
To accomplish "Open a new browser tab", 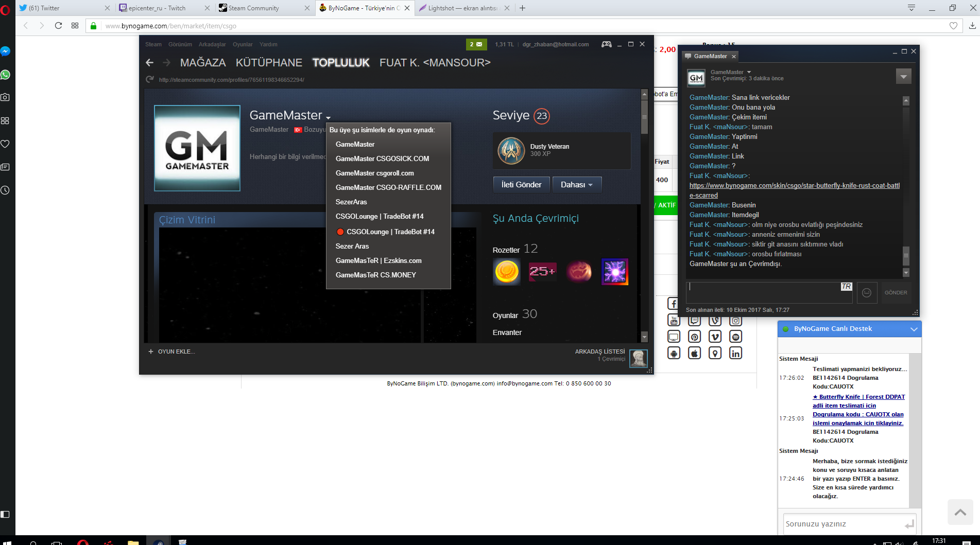I will 522,8.
